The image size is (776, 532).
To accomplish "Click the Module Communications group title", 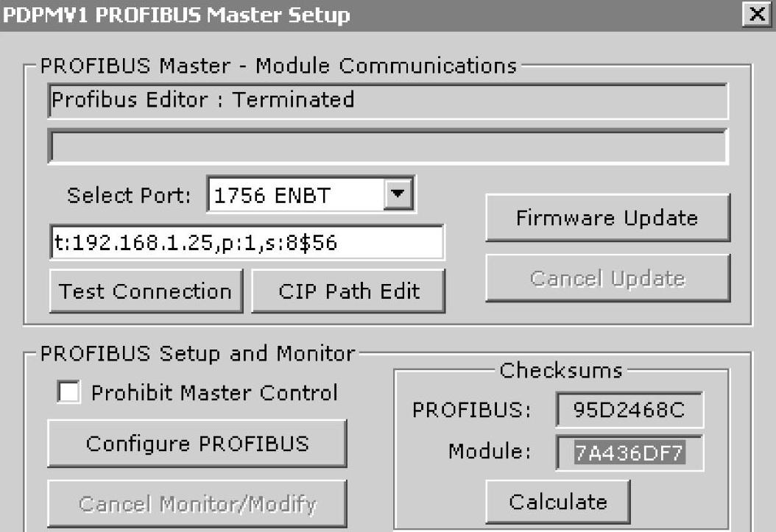I will click(x=278, y=65).
